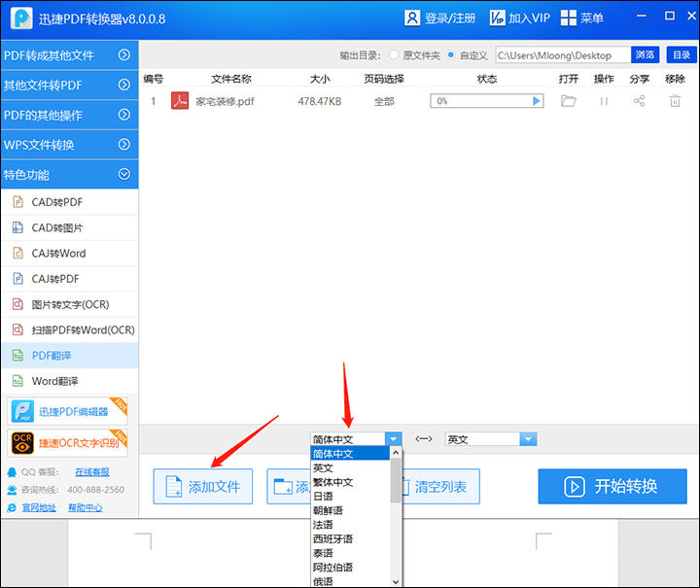Select Word翻译 in sidebar
Image resolution: width=700 pixels, height=588 pixels.
(x=70, y=381)
